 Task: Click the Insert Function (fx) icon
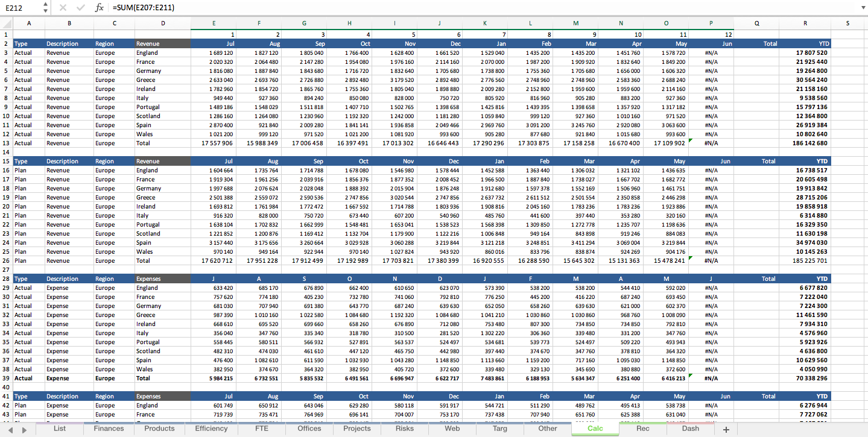pos(100,8)
